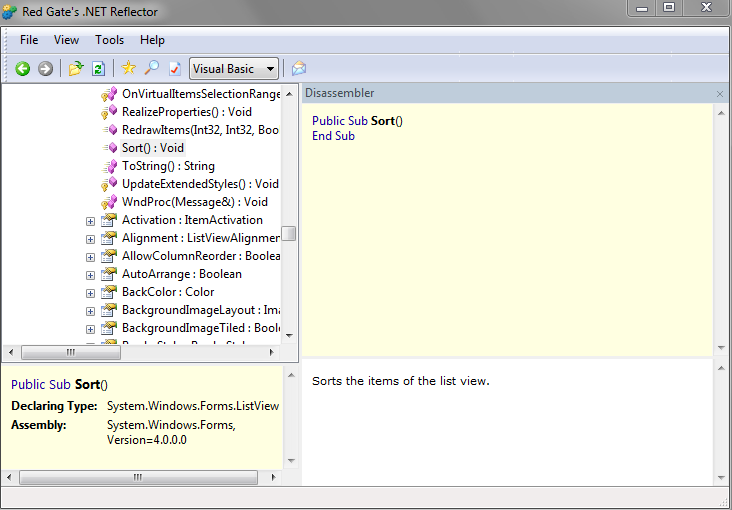Viewport: 732px width, 510px height.
Task: Click the AllowColumnReorder property icon
Action: [109, 256]
